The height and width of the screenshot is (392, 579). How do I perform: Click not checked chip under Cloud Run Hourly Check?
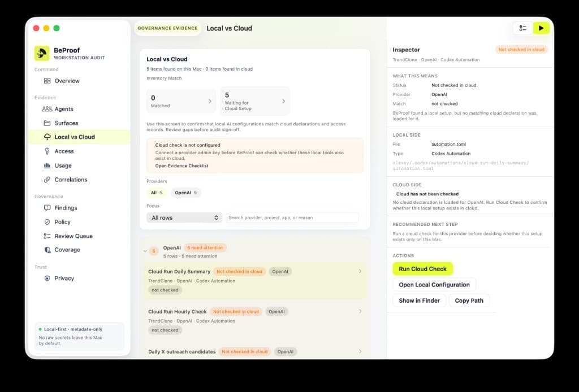[x=165, y=330]
